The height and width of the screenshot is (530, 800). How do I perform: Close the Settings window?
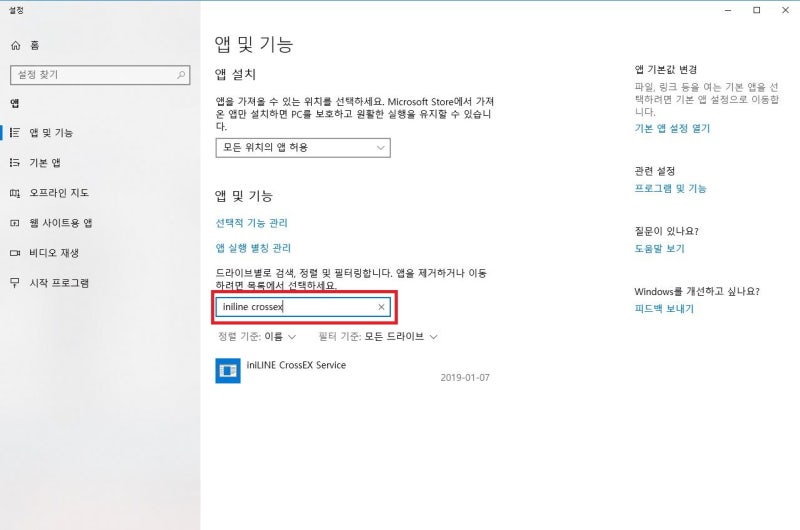786,10
